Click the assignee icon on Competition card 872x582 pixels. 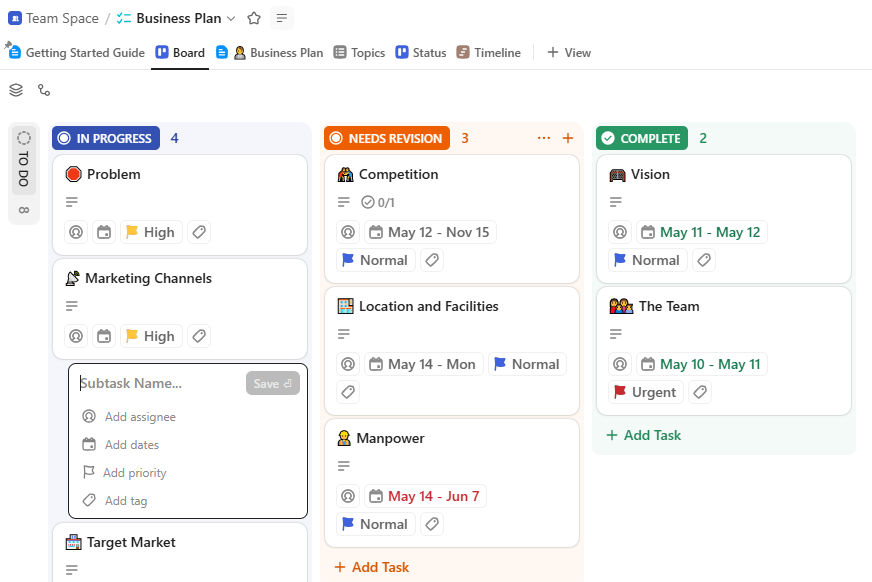tap(347, 232)
